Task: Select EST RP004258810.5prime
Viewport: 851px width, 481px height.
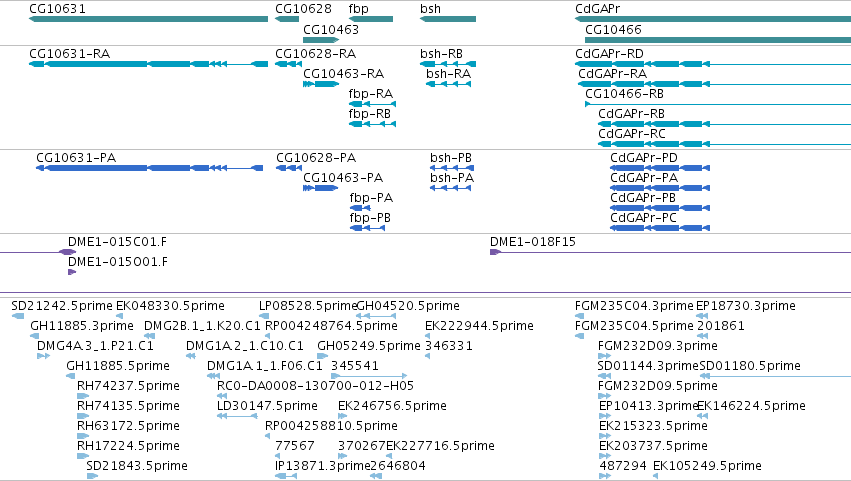Action: coord(268,436)
